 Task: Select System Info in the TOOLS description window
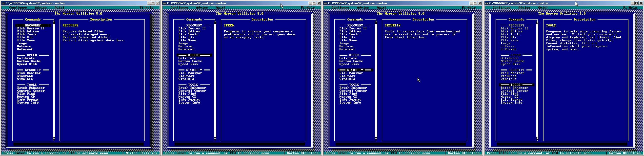511,103
